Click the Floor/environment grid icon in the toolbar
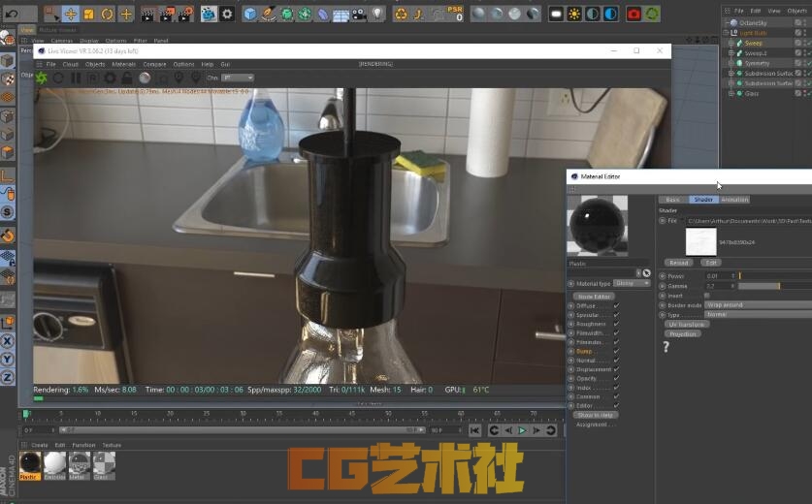Viewport: 812px width, 504px height. (341, 15)
